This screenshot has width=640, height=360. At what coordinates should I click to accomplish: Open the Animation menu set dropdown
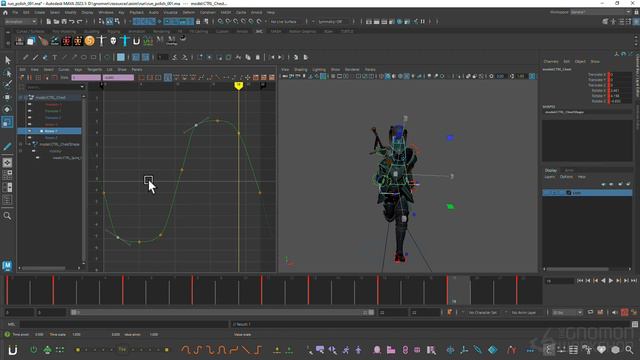[x=20, y=21]
